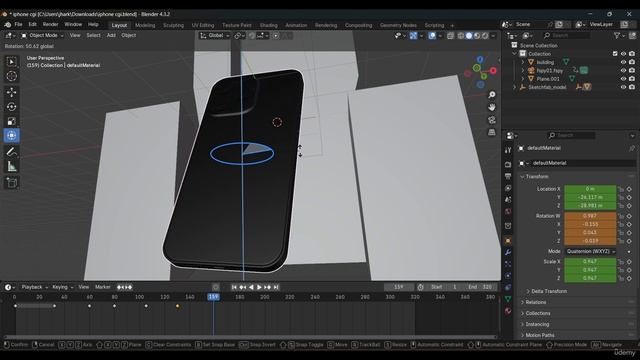This screenshot has width=640, height=360.
Task: Expand the Relations panel
Action: click(x=535, y=302)
